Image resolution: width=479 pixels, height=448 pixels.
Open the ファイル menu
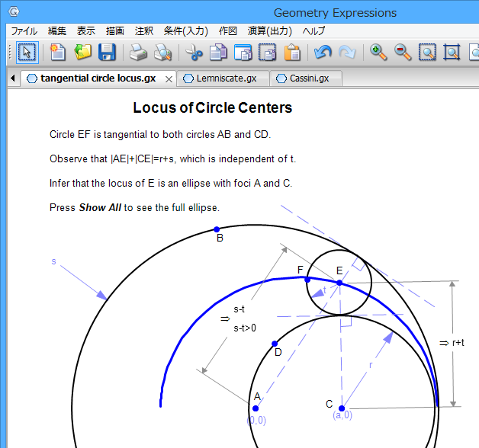(x=24, y=31)
